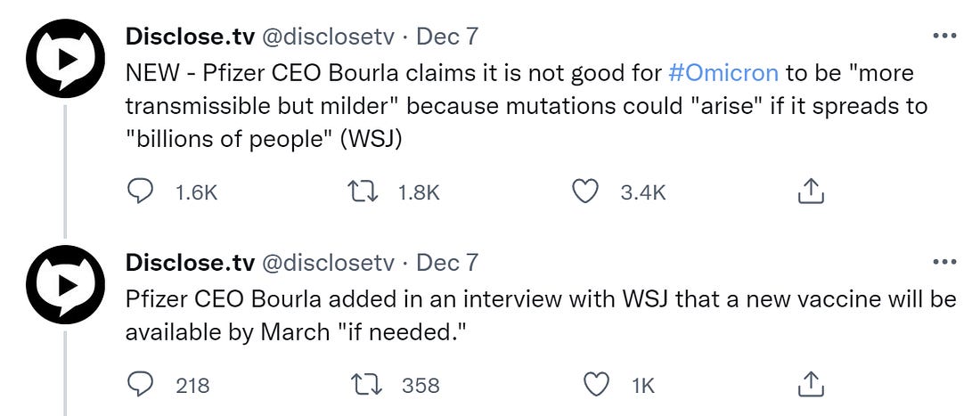Click @disclosetv handle in the first tweet
Viewport: 980px width, 416px height.
point(326,37)
